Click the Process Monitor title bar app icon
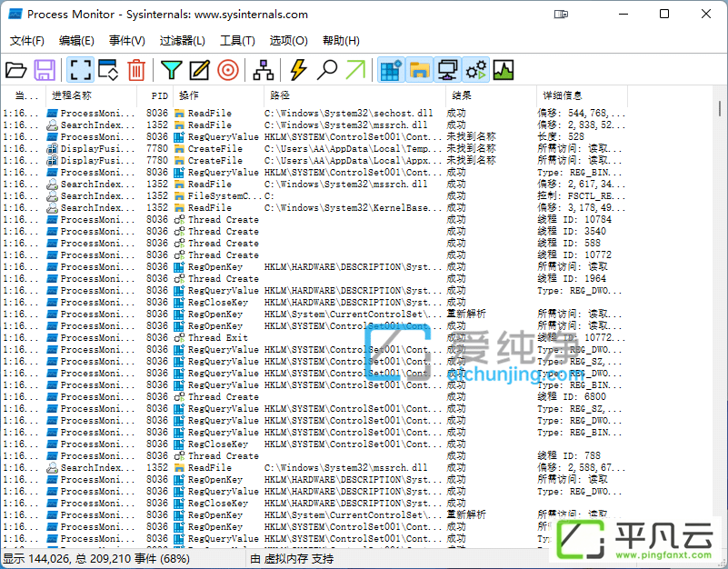Viewport: 728px width, 569px height. pyautogui.click(x=15, y=15)
